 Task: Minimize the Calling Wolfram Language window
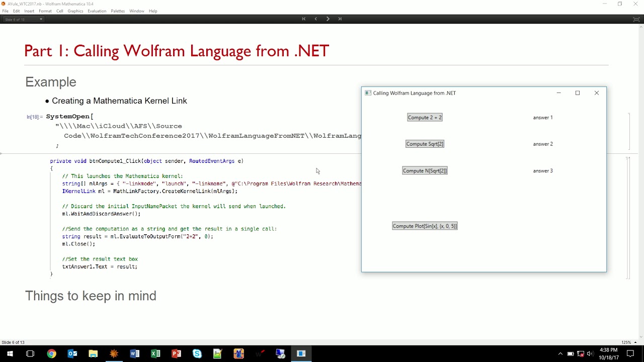point(558,93)
